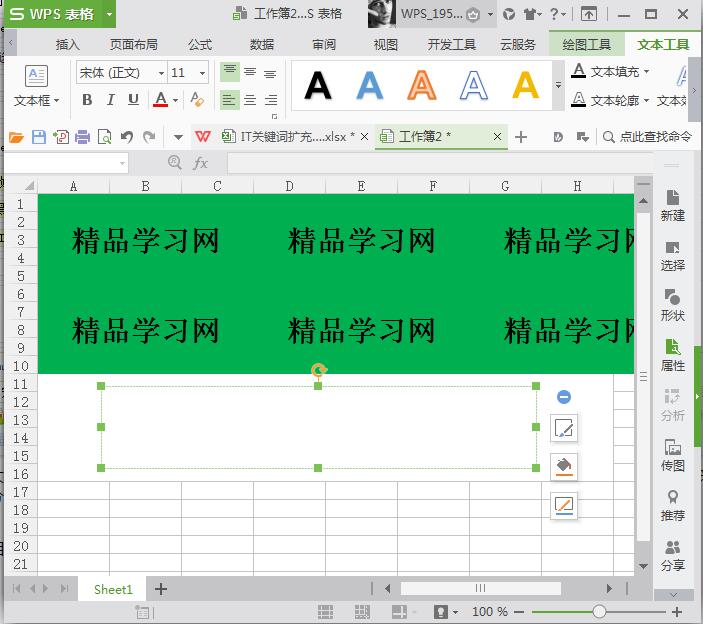Click sidebar New (新建) icon
703x624 pixels.
(x=673, y=205)
